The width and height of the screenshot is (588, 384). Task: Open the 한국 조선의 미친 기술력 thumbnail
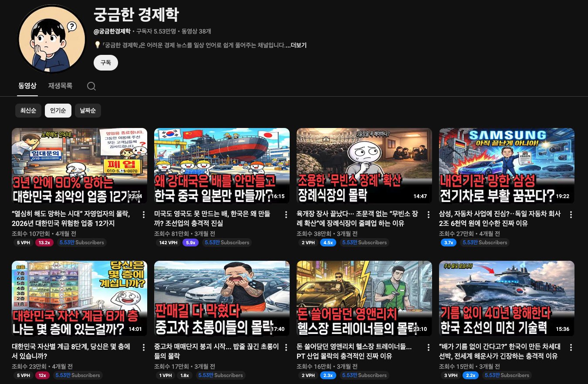tap(507, 299)
